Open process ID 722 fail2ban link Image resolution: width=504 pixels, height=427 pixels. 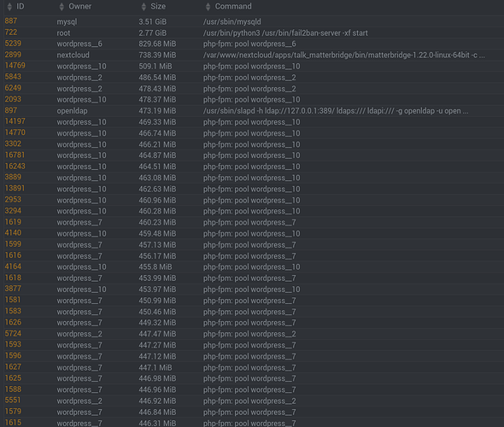coord(11,32)
